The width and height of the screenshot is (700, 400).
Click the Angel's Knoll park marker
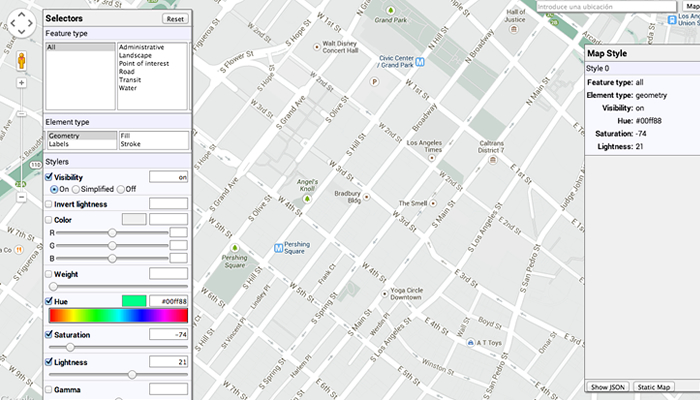click(x=306, y=199)
